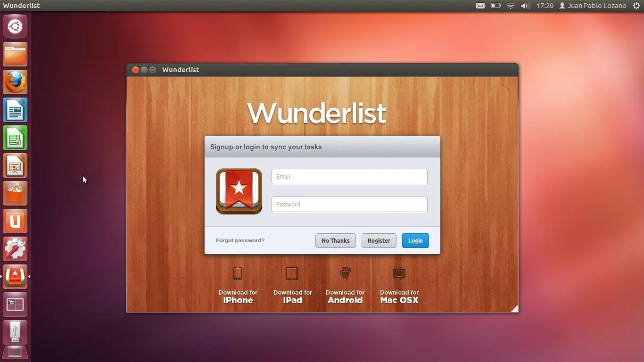The image size is (644, 362).
Task: Open the Wi-Fi network indicator
Action: click(x=511, y=6)
